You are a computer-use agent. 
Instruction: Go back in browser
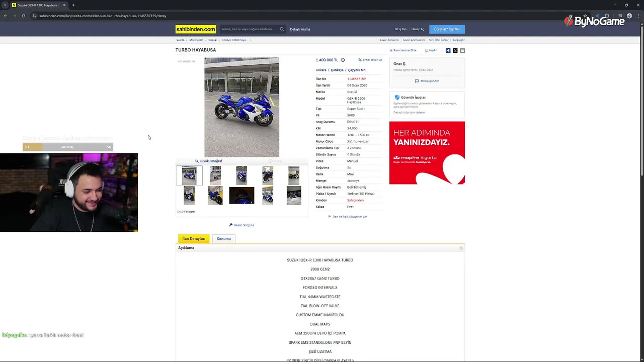tap(6, 16)
